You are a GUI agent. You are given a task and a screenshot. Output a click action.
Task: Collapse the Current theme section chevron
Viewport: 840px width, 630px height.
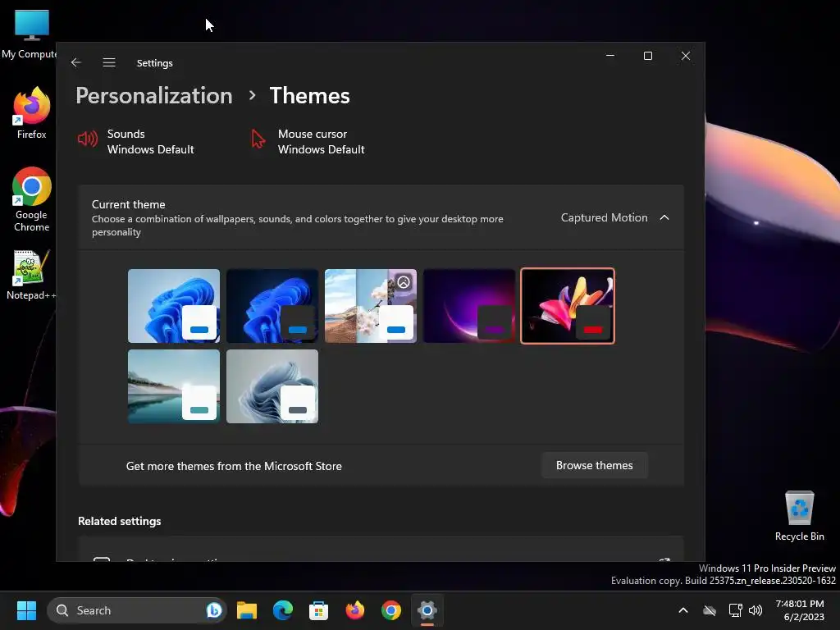(x=664, y=217)
